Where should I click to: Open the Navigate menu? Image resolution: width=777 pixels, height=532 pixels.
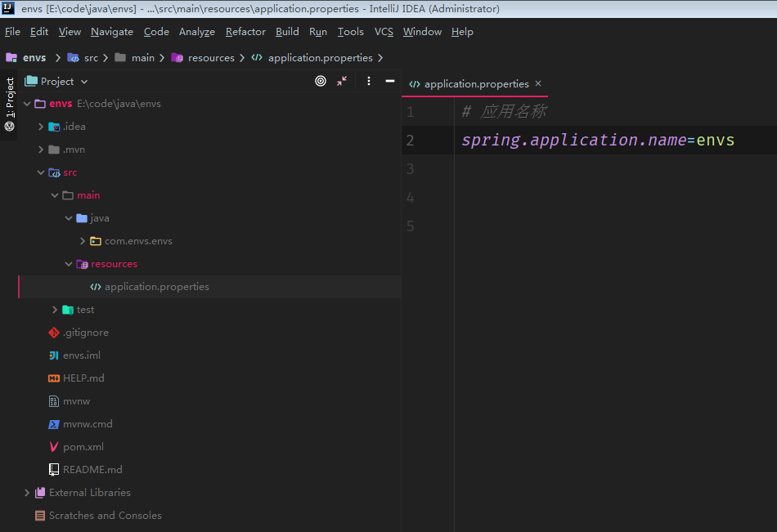112,32
